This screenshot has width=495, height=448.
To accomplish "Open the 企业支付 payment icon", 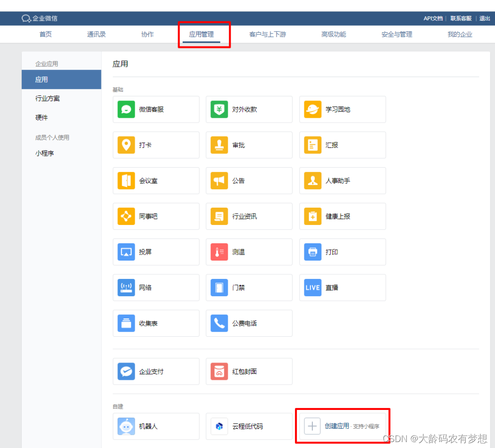I will tap(126, 371).
